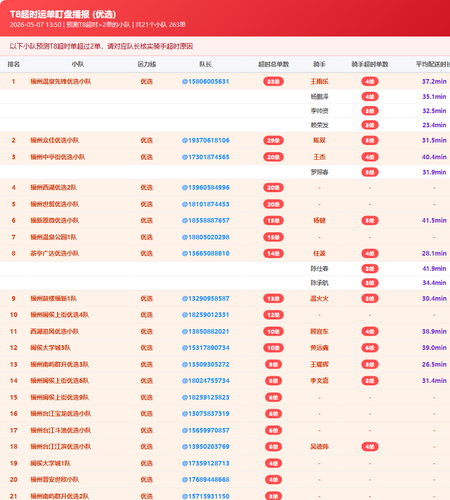This screenshot has height=500, width=450.
Task: Select the 39.0min delivery time
Action: (434, 348)
